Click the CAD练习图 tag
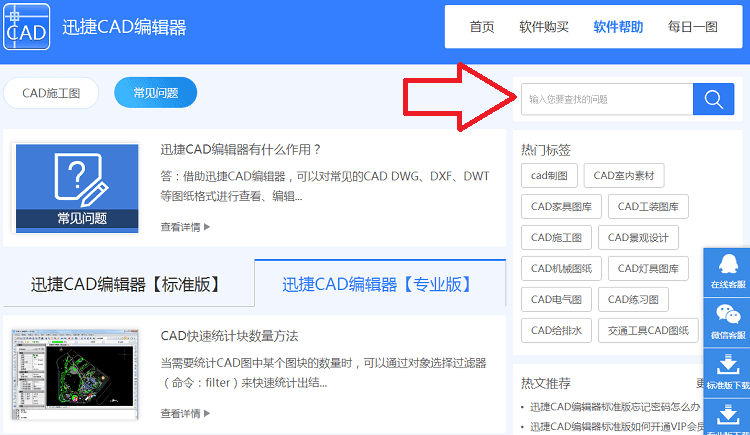 (633, 300)
